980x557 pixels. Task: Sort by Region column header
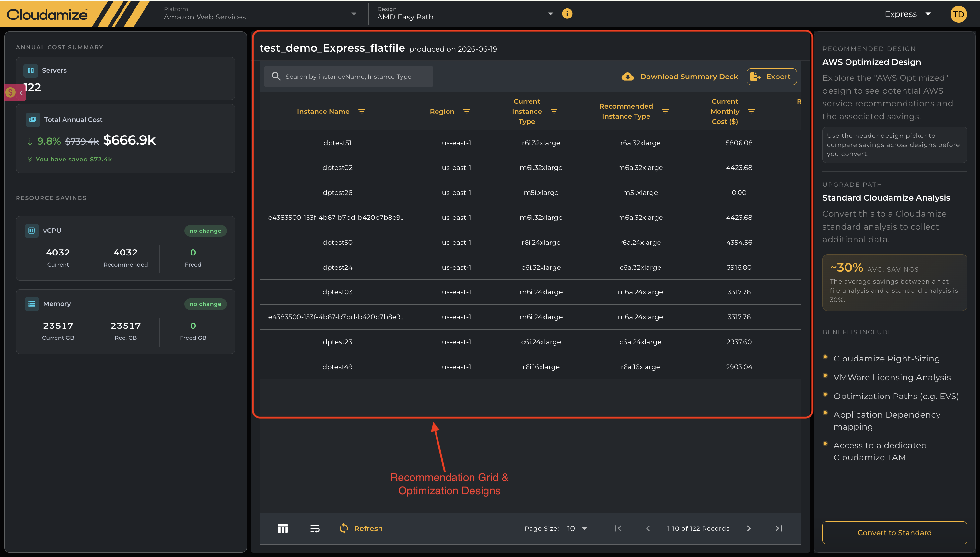pyautogui.click(x=442, y=111)
